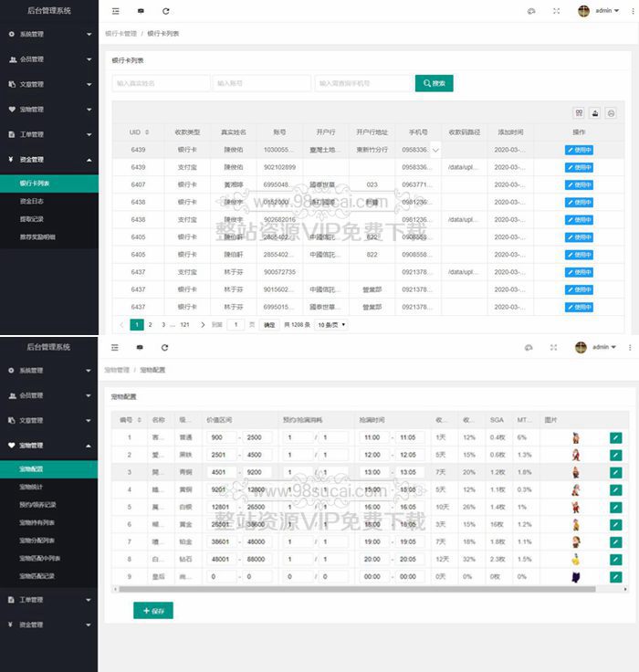Go to next page using pagination arrow
Screen dimensions: 639x672
point(203,324)
